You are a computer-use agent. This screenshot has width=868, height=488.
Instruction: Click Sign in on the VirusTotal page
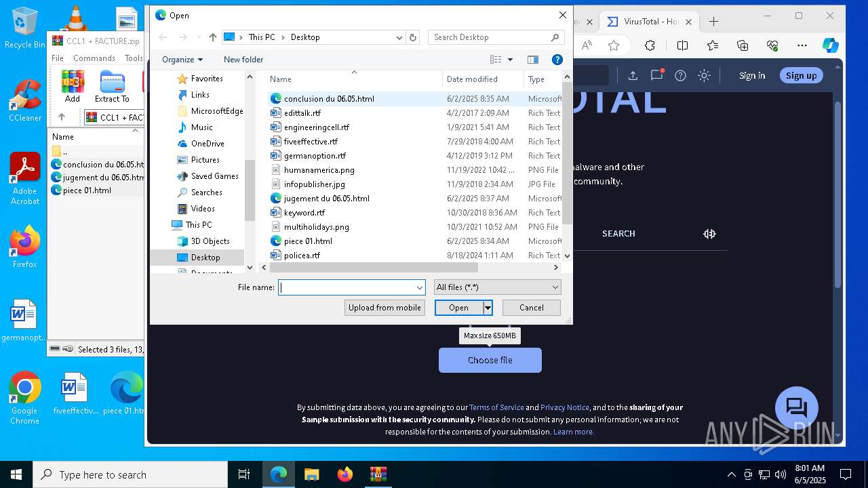[751, 75]
